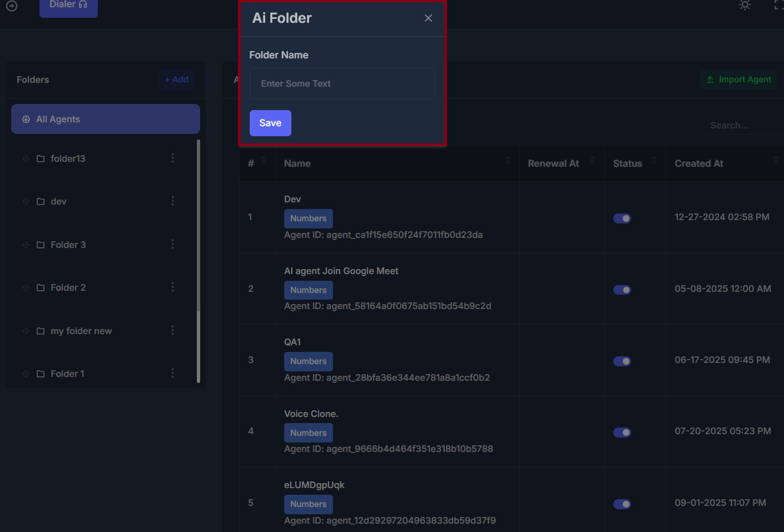
Task: Select the Folder 1 entry
Action: tap(67, 373)
